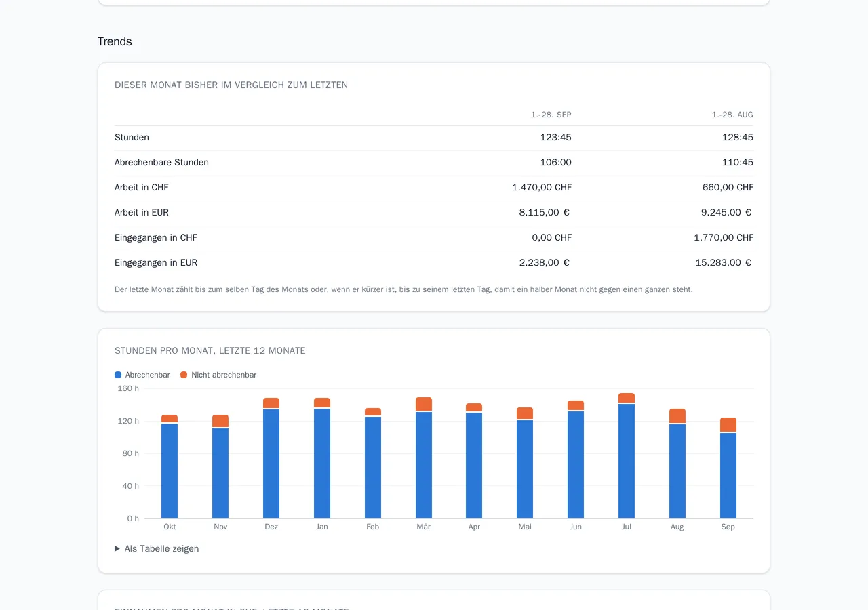Click the blue billable bar for Okt

tap(170, 471)
